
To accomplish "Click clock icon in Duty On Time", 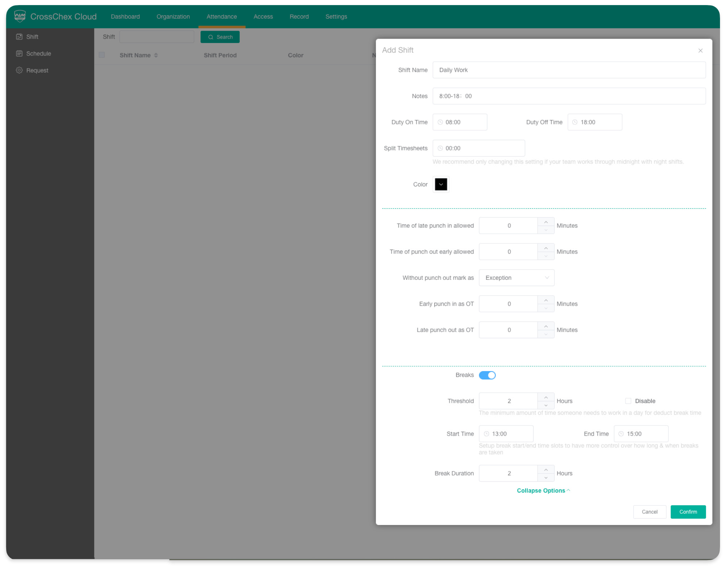I will 440,122.
